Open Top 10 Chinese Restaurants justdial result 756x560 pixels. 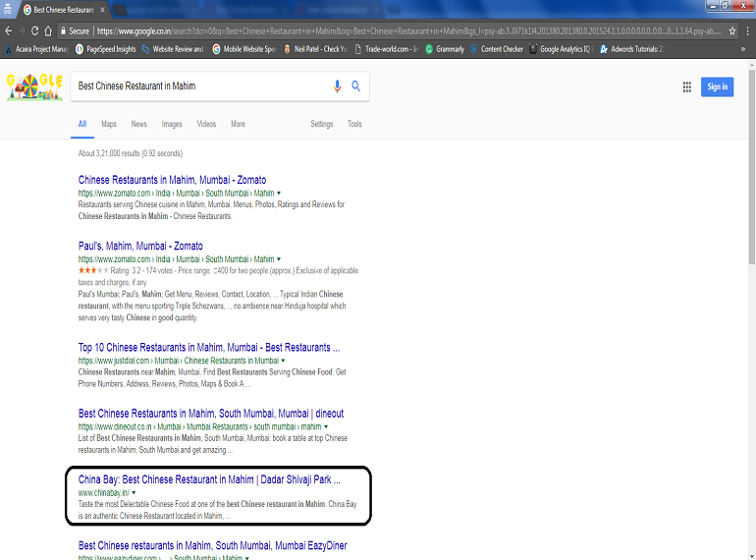209,348
